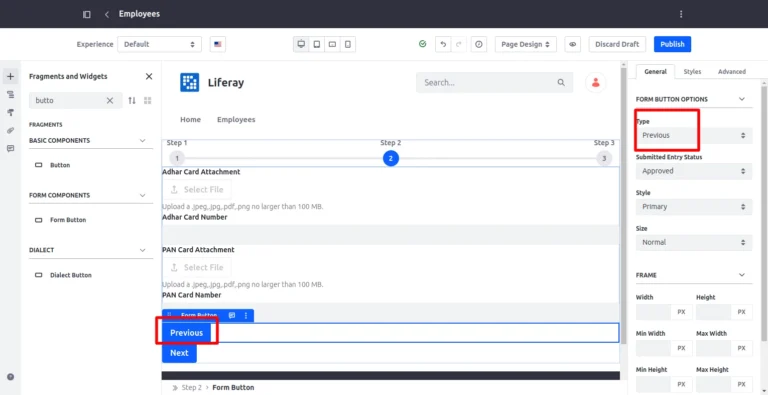
Task: Jump to step 2 circle
Action: click(x=390, y=158)
